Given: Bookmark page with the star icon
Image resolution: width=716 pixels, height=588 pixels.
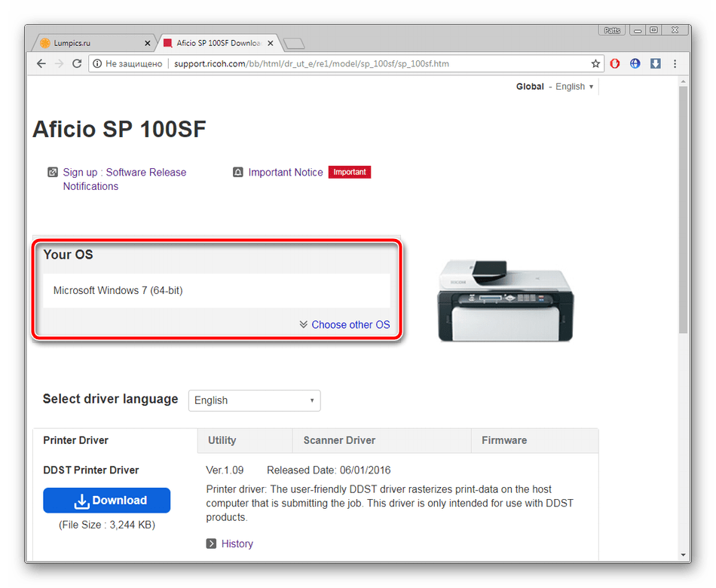Looking at the screenshot, I should tap(595, 64).
